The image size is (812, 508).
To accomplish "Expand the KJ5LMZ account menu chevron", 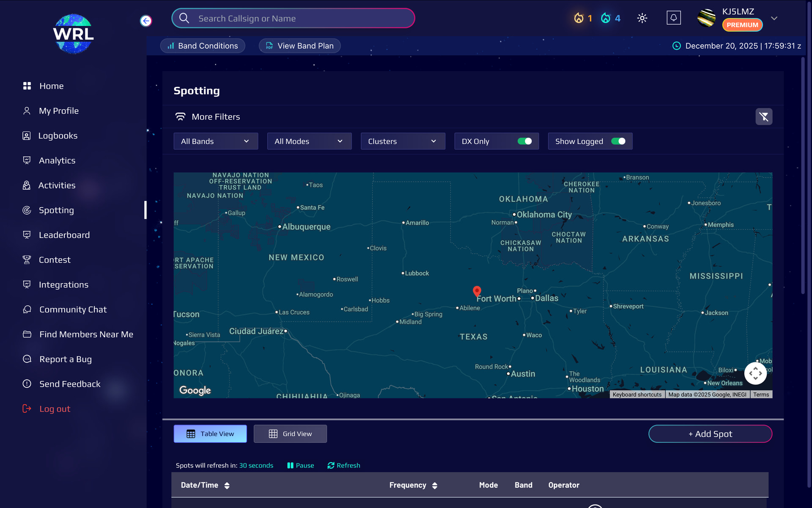I will [774, 18].
